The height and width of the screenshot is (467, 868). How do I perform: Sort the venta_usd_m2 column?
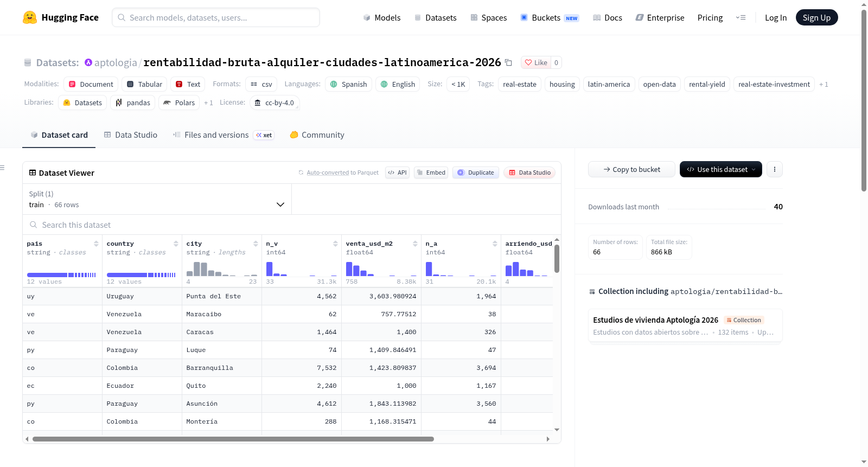415,244
